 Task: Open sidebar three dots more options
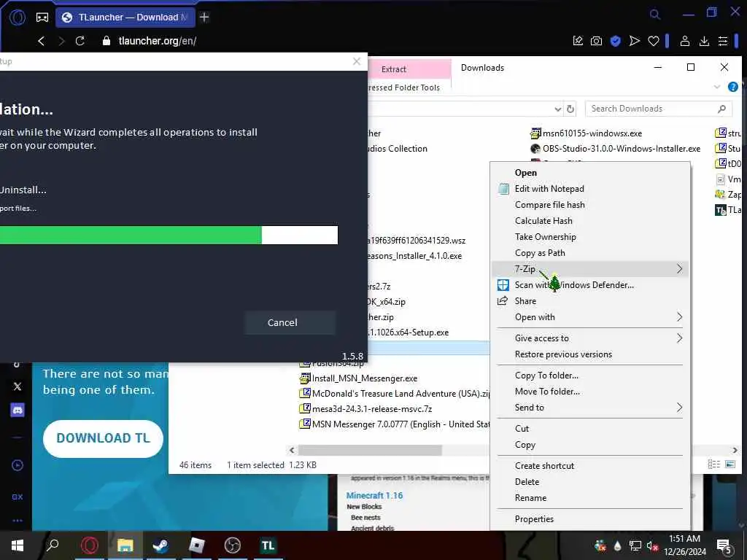pyautogui.click(x=18, y=521)
